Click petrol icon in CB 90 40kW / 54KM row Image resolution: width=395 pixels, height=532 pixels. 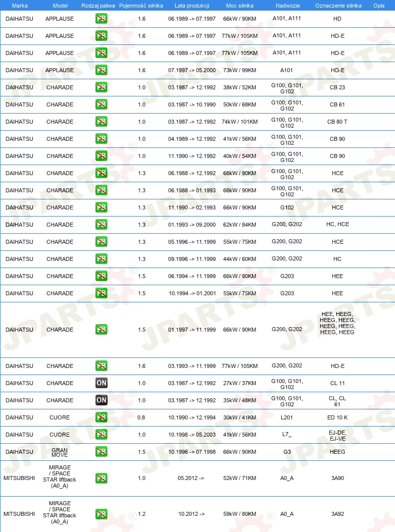click(101, 156)
